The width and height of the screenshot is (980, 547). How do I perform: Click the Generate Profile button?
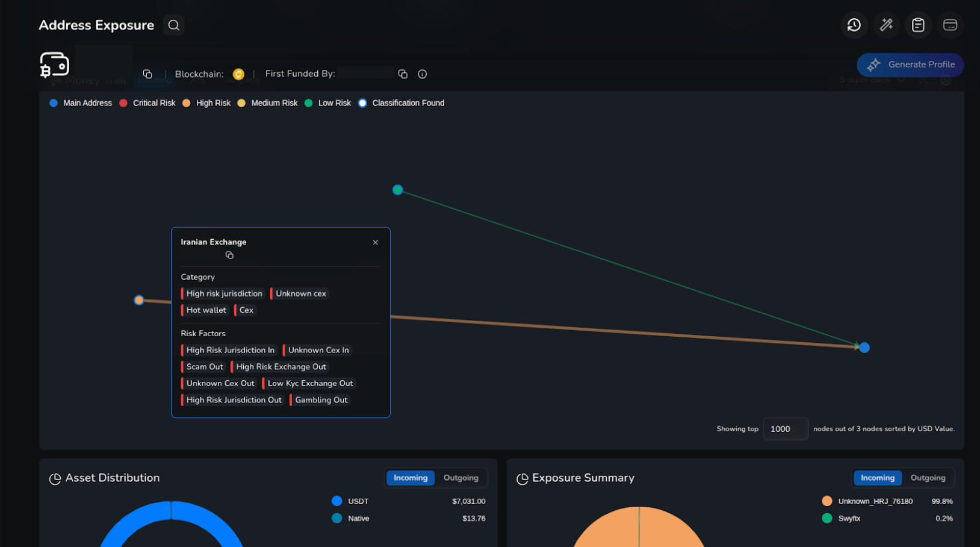tap(910, 64)
